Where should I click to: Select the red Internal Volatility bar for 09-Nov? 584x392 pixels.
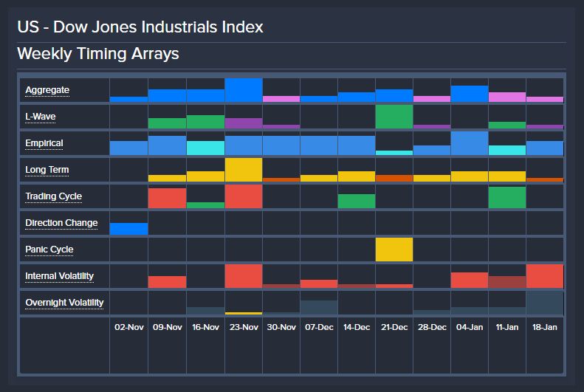168,282
